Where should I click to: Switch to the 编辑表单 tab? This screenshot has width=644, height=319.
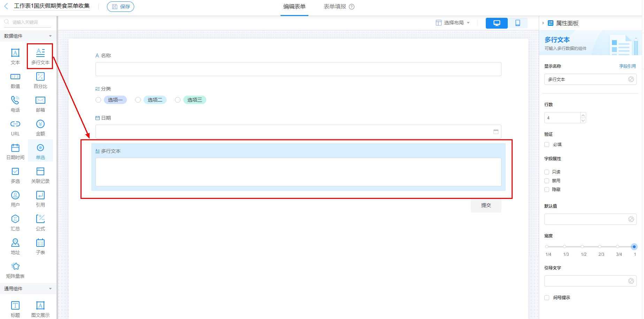pyautogui.click(x=294, y=7)
